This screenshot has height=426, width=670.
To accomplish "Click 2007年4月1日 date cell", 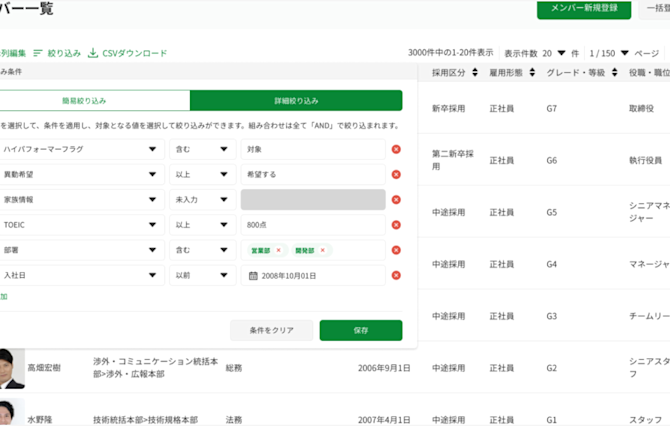I will pos(384,420).
